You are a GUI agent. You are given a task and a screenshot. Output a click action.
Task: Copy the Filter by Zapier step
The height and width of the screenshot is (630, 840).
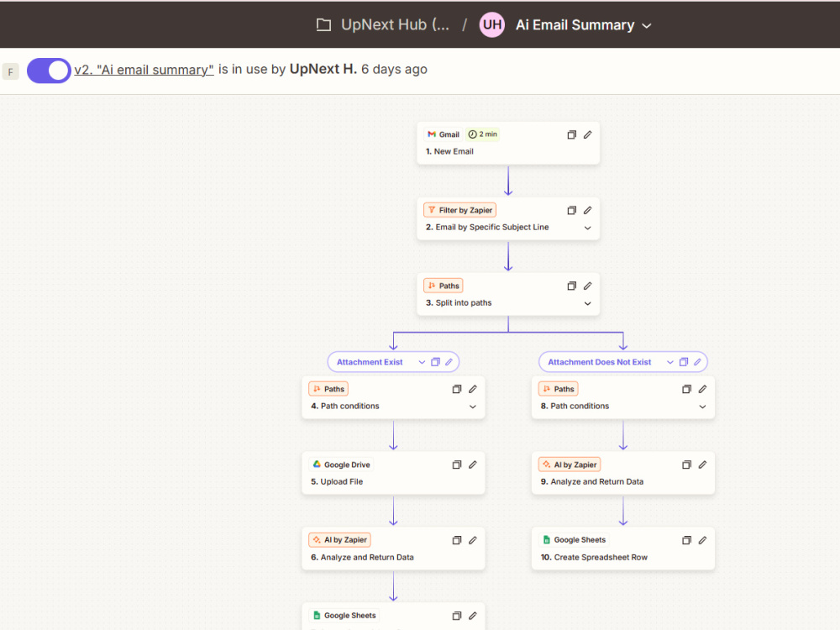point(571,211)
